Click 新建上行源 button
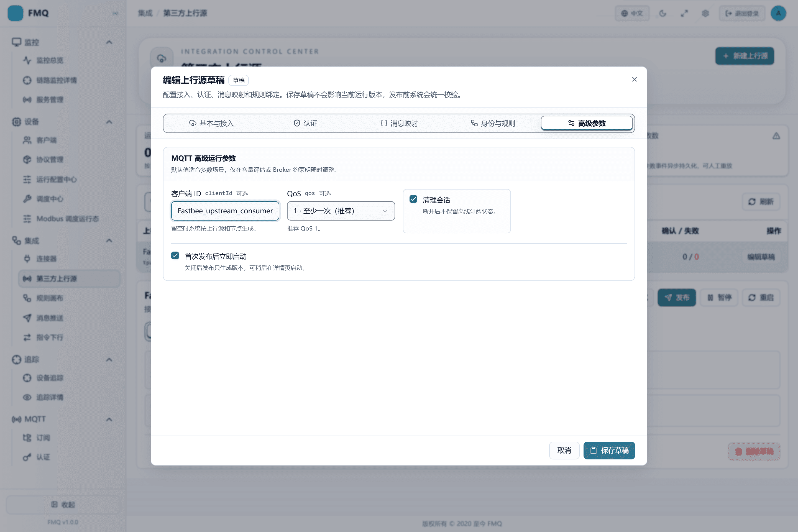The height and width of the screenshot is (532, 798). [745, 56]
